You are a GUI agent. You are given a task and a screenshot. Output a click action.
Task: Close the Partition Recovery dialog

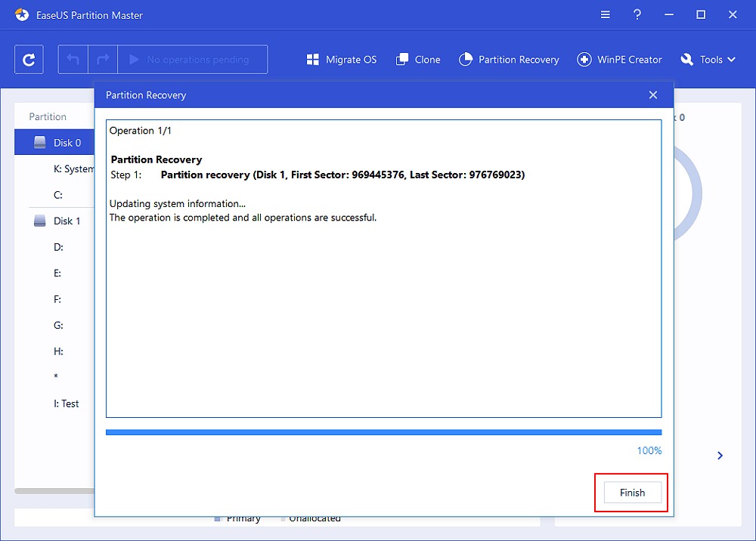click(653, 95)
